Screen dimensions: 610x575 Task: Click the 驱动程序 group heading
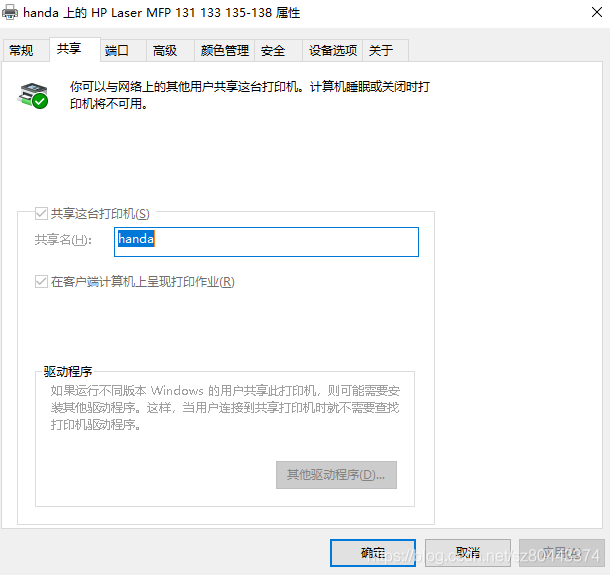68,372
